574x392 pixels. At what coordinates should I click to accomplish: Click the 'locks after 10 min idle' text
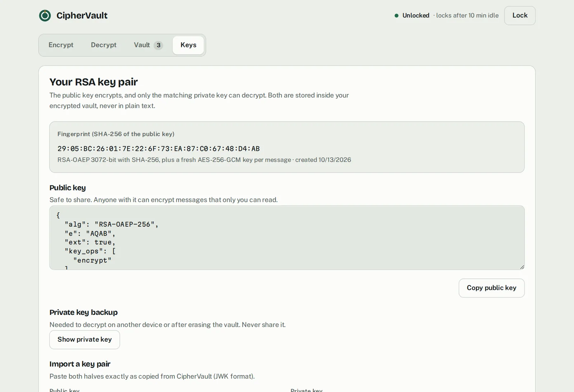466,15
